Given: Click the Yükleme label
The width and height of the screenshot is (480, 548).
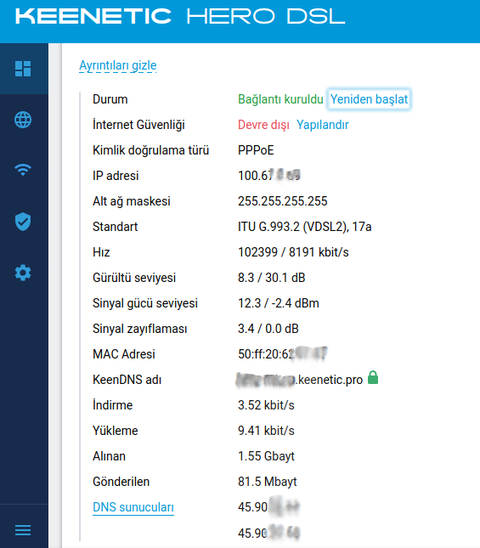Looking at the screenshot, I should (115, 431).
